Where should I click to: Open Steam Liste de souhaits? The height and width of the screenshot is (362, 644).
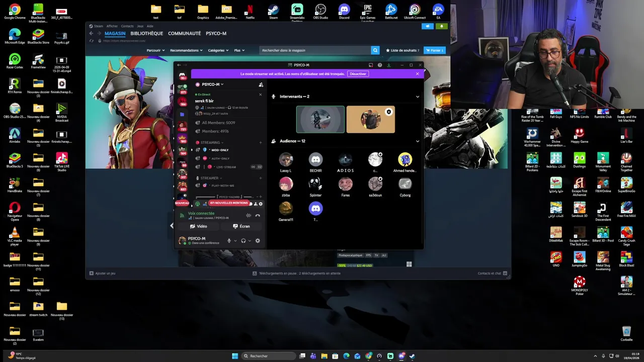pos(403,50)
